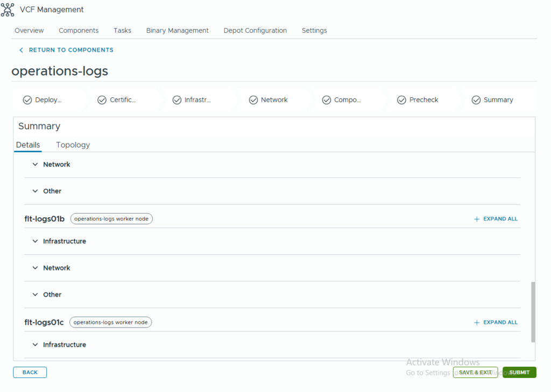
Task: Click Expand All for flt-logs01b
Action: point(496,219)
